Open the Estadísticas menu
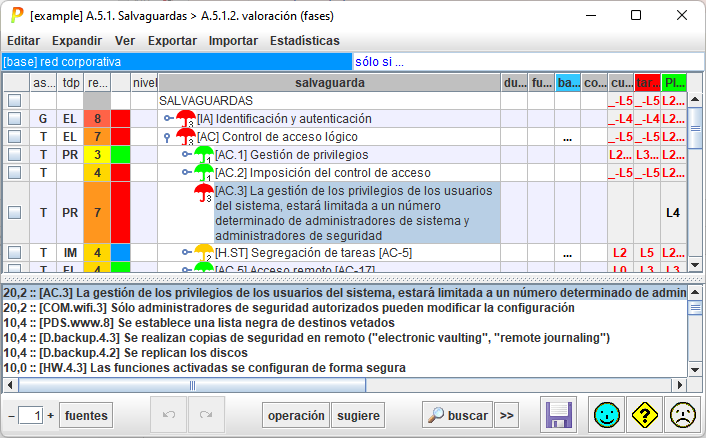This screenshot has height=438, width=706. pos(305,41)
